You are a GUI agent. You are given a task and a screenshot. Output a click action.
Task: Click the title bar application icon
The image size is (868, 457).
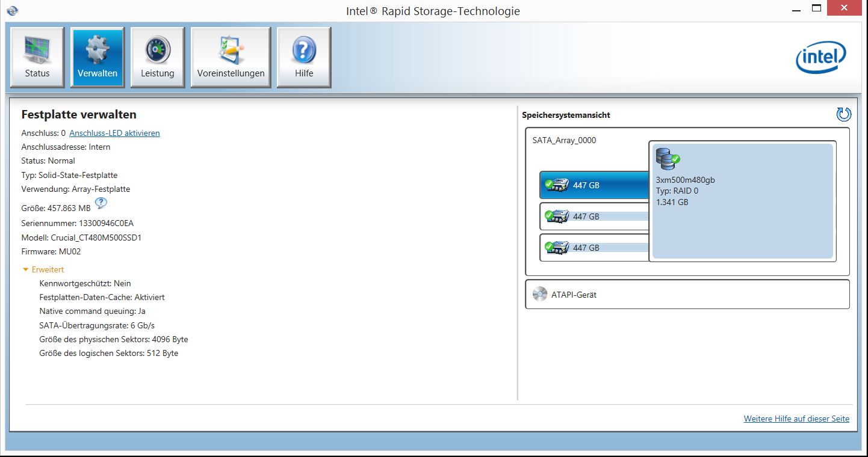[x=12, y=10]
